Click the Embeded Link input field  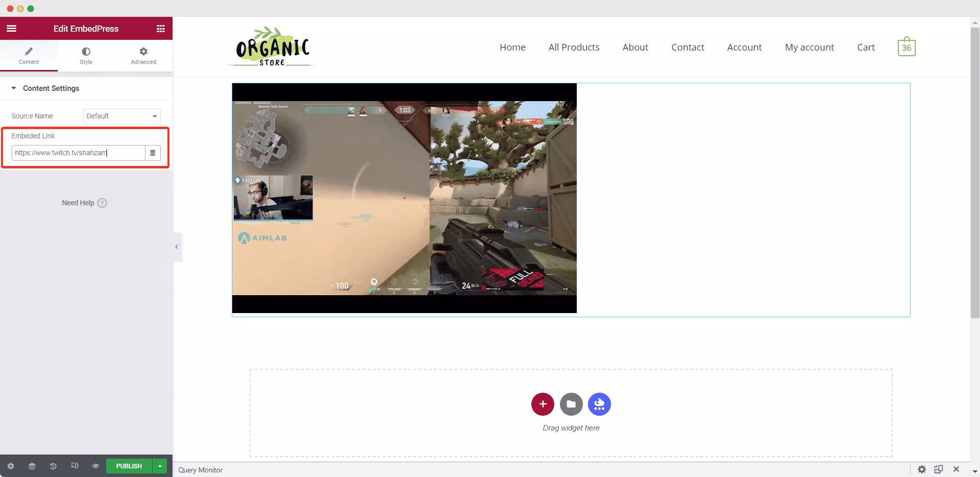pyautogui.click(x=79, y=153)
